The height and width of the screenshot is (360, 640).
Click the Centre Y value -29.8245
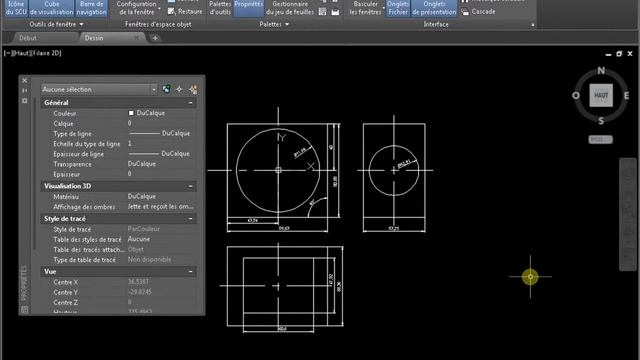coord(140,292)
